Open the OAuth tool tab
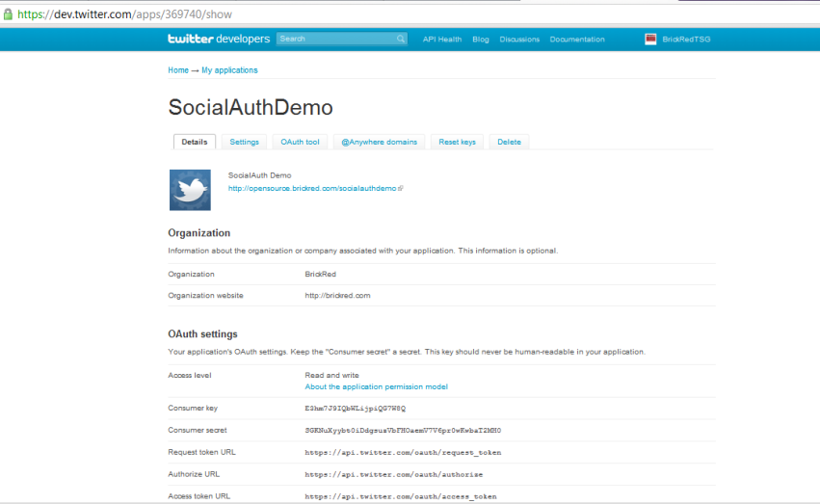The width and height of the screenshot is (820, 504). pos(300,142)
